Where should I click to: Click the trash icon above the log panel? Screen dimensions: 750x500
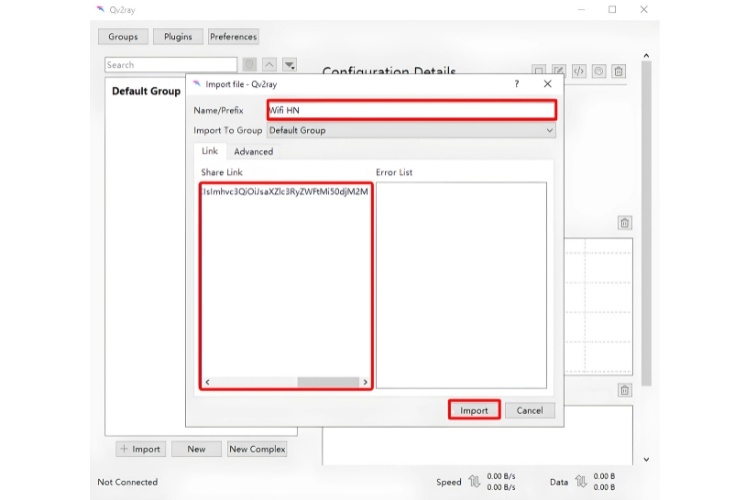coord(624,390)
